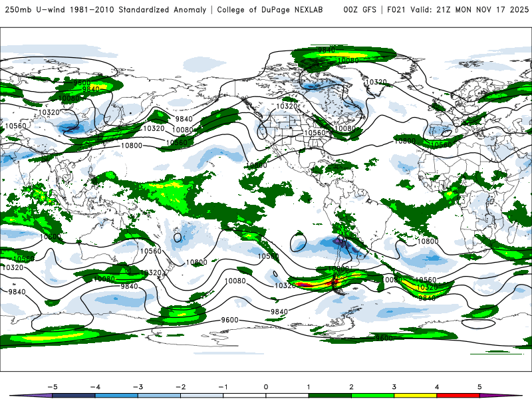This screenshot has height=399, width=532.
Task: Select the navy -5 to -4 colorbar segment
Action: coord(74,396)
